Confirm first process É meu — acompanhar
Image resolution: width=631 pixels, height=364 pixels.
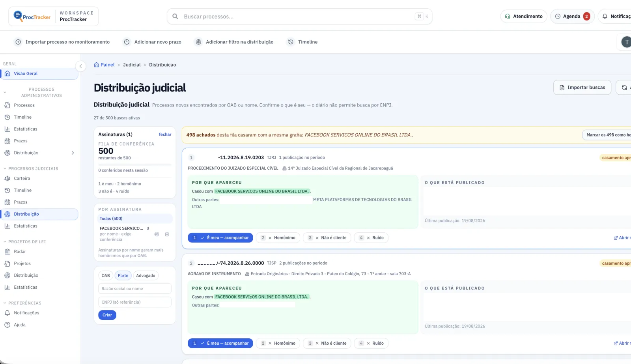(x=220, y=238)
